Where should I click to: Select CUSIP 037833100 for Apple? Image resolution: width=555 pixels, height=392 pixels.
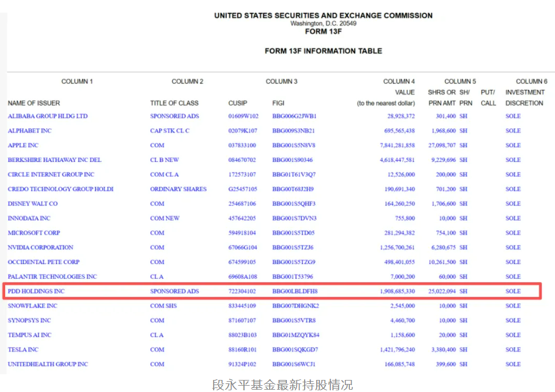point(242,145)
